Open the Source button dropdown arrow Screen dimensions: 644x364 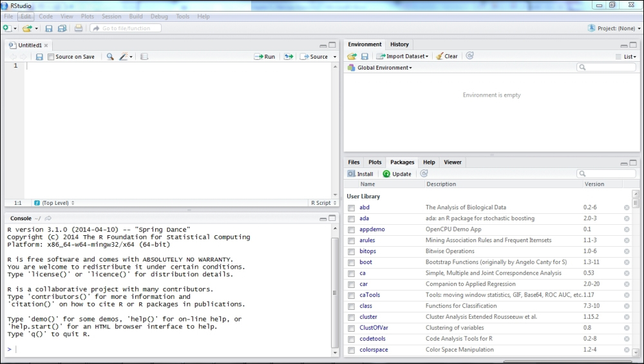335,57
